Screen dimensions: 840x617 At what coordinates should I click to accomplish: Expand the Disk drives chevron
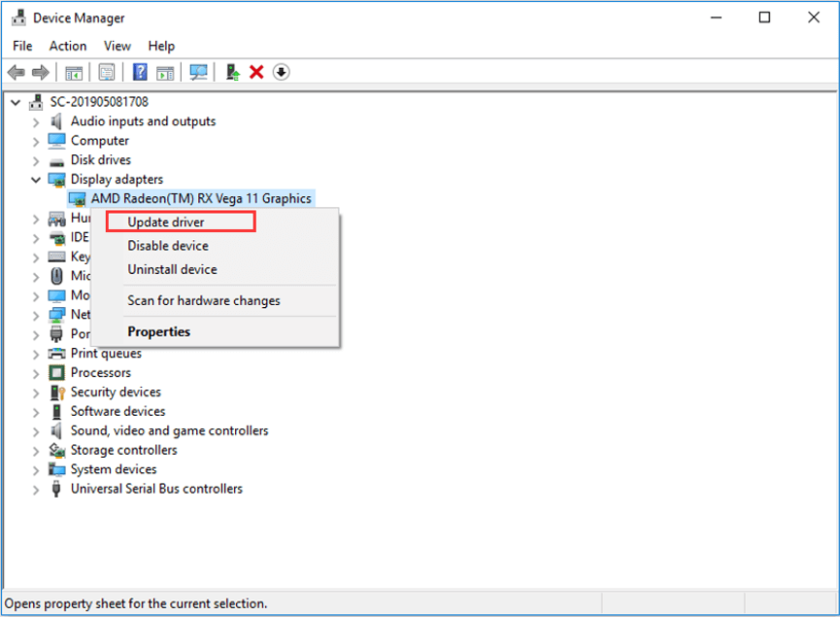[x=36, y=161]
